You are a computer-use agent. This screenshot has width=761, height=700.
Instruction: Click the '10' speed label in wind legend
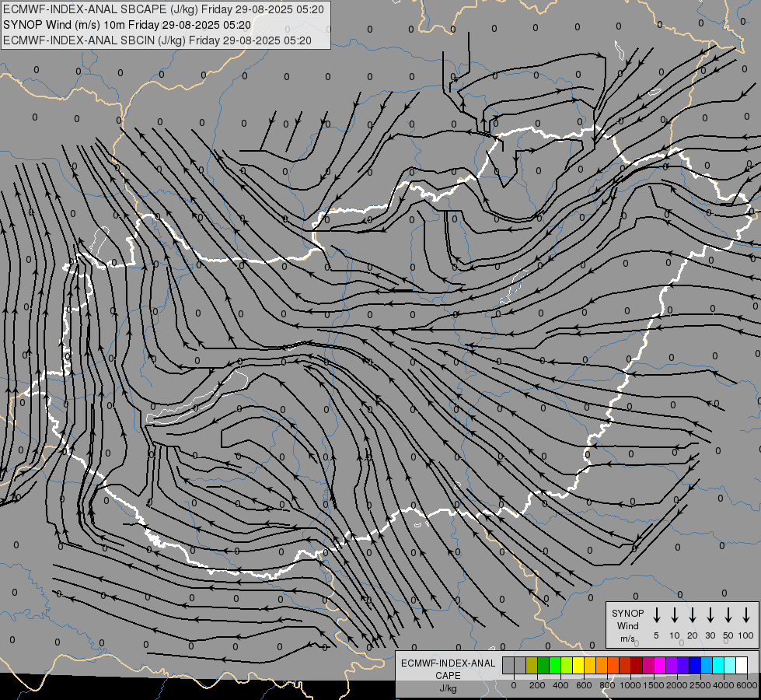[x=675, y=635]
